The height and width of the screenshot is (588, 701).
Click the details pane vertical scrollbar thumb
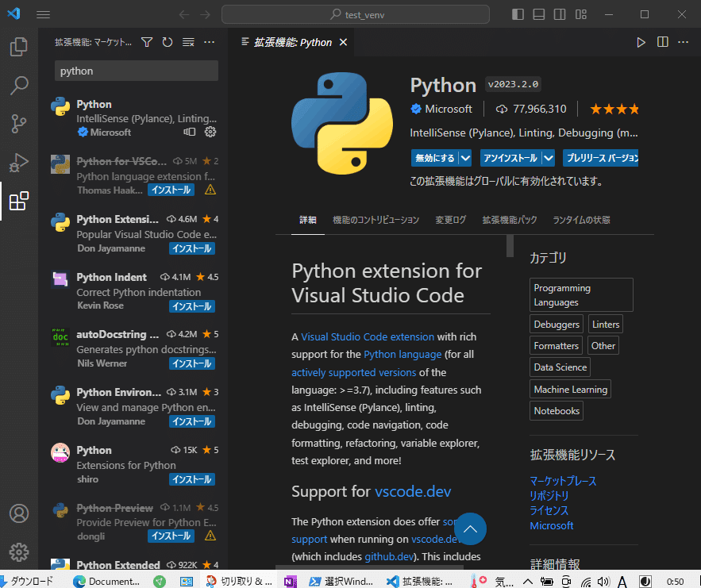510,246
